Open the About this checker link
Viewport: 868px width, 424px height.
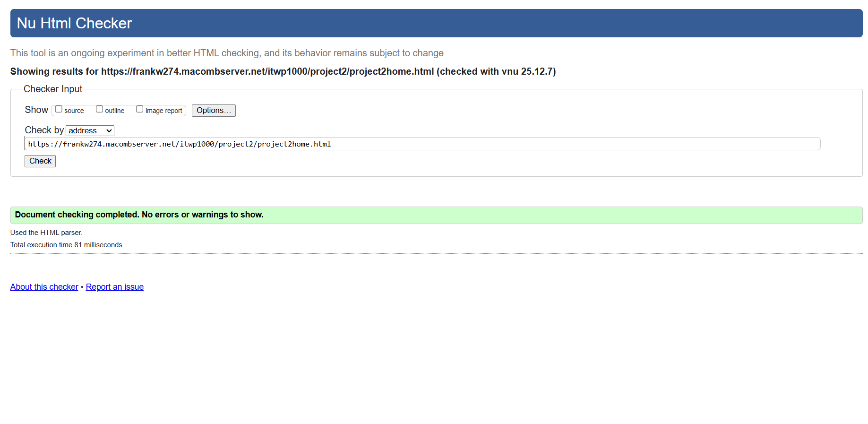[44, 287]
